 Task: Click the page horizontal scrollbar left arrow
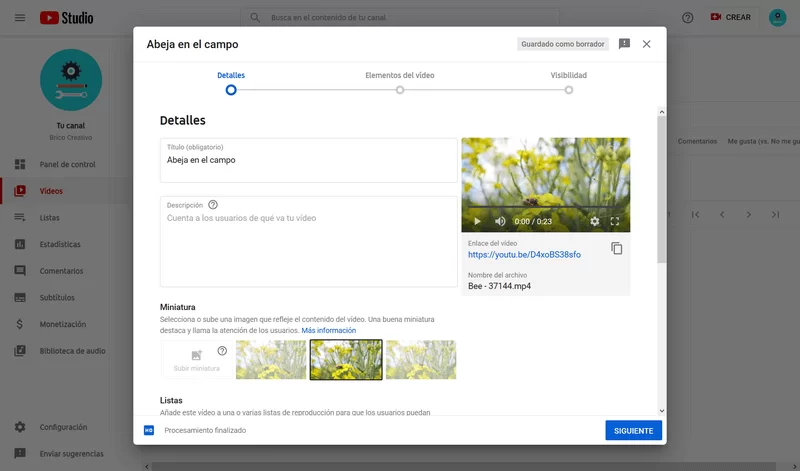(x=147, y=466)
